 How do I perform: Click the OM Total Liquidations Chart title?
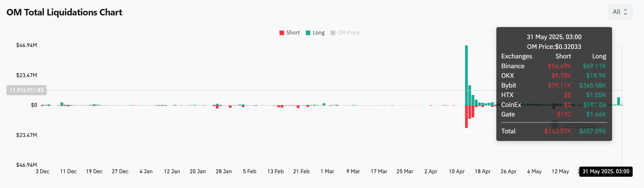64,12
